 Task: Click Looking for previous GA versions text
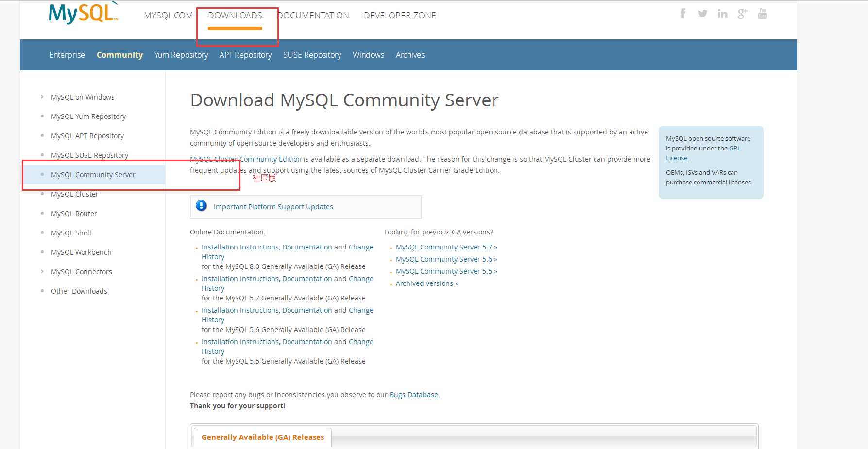pos(439,232)
